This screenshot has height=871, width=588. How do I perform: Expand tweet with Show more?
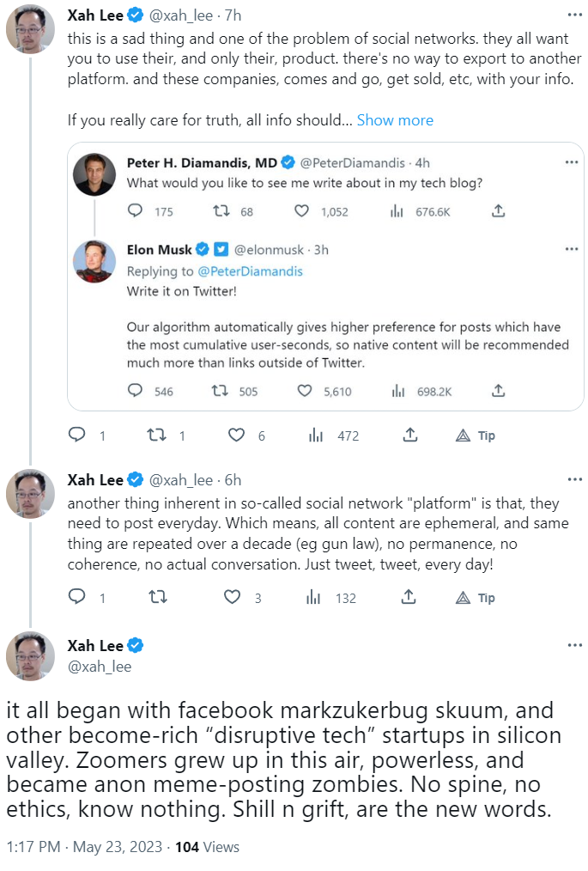395,120
